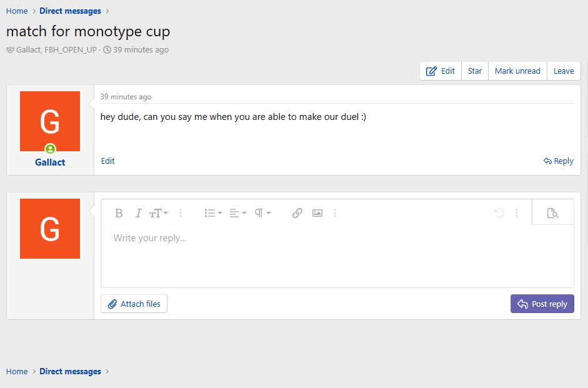The image size is (588, 388).
Task: Star this conversation
Action: point(475,71)
